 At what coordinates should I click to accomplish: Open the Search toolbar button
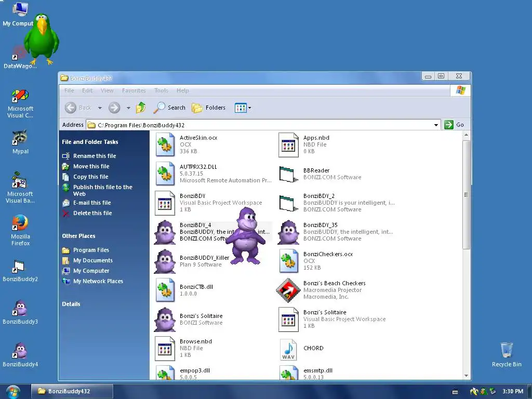(x=169, y=108)
